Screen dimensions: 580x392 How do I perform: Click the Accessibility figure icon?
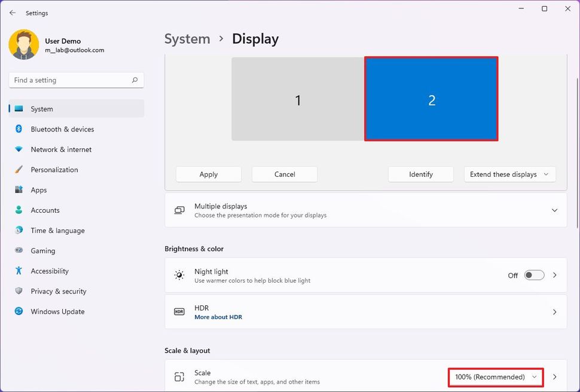coord(20,271)
